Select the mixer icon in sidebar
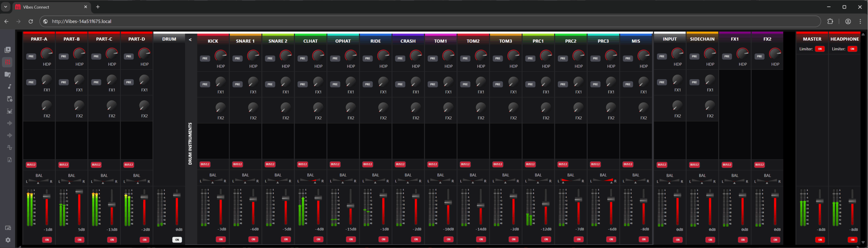 (x=7, y=62)
